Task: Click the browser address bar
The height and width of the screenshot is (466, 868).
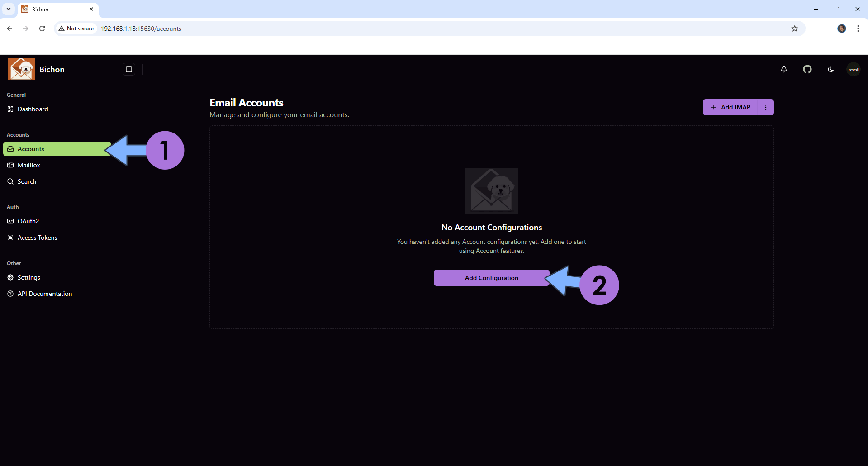Action: pos(407,29)
